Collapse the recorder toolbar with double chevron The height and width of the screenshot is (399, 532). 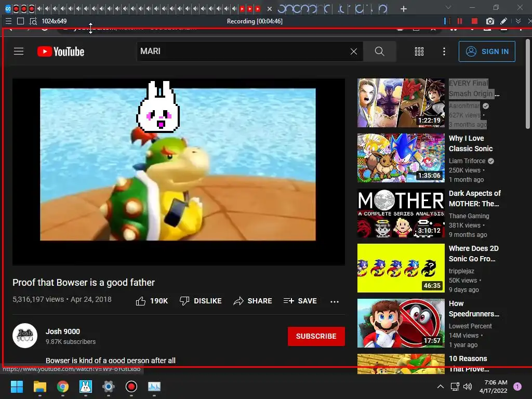click(x=518, y=21)
